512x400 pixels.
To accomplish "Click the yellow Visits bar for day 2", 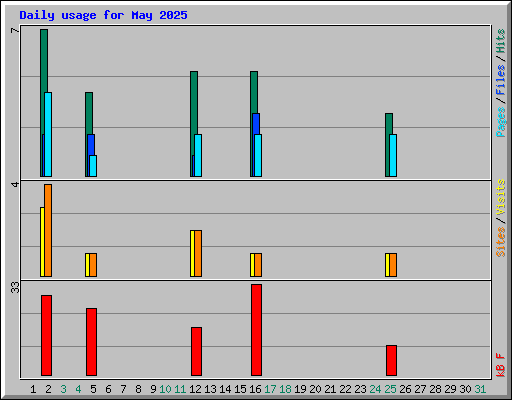I will tap(42, 242).
